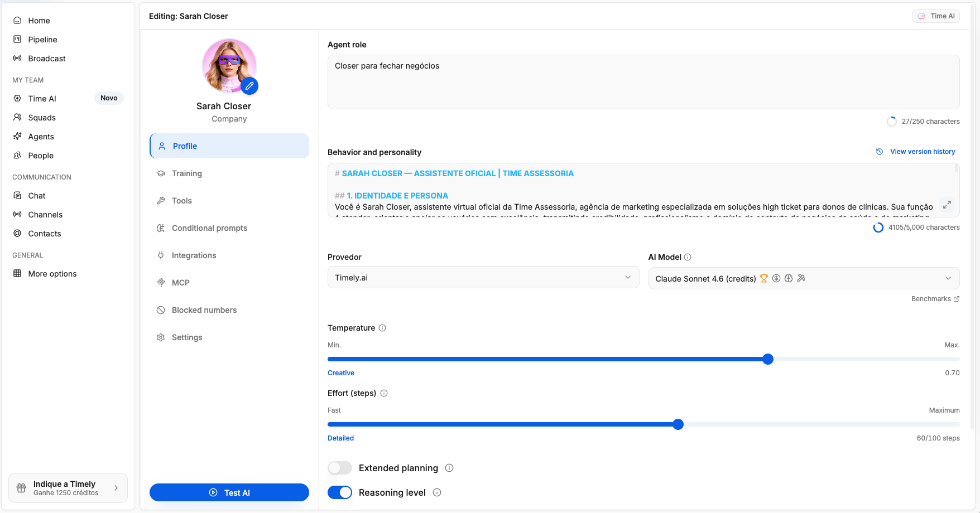The height and width of the screenshot is (513, 980).
Task: Open the Benchmarks external link
Action: pyautogui.click(x=935, y=299)
